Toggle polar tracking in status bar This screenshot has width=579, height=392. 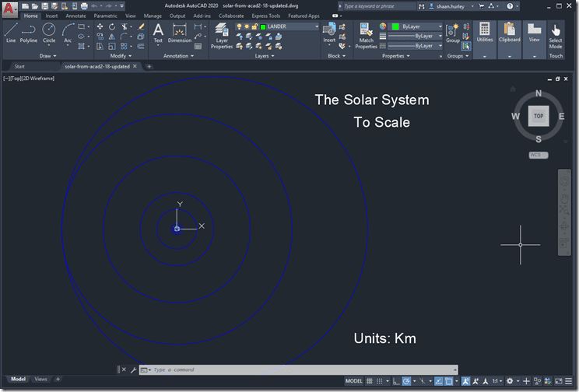[406, 381]
